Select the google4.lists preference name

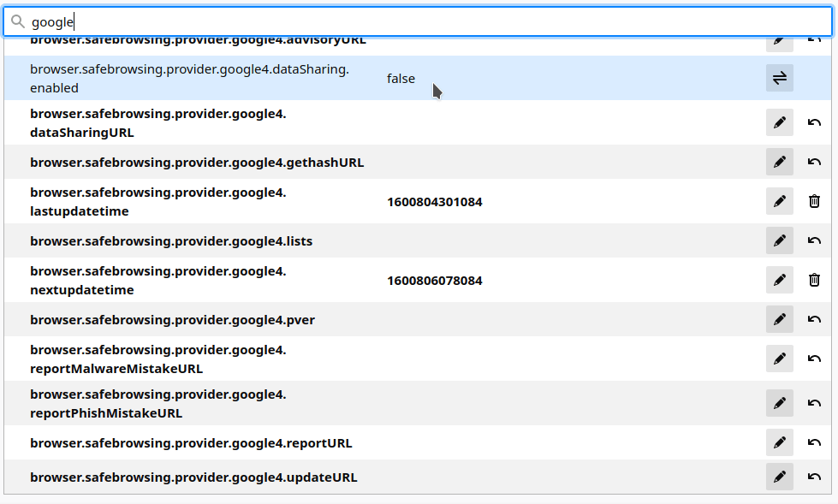[x=171, y=241]
